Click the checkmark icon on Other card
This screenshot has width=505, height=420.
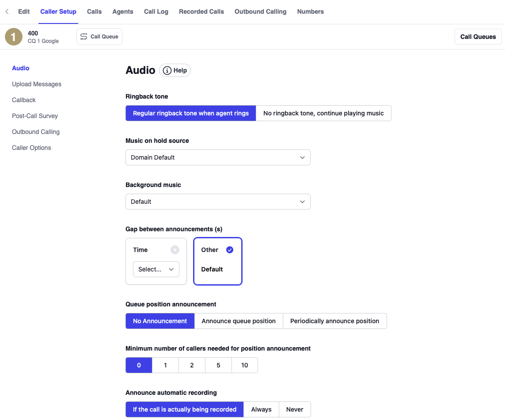coord(230,250)
